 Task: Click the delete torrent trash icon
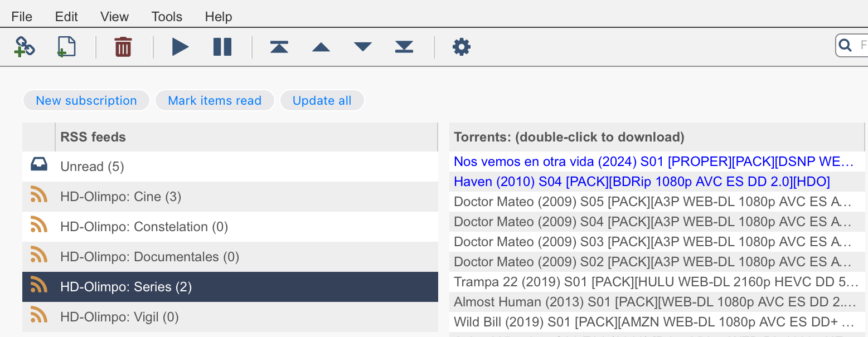tap(123, 47)
